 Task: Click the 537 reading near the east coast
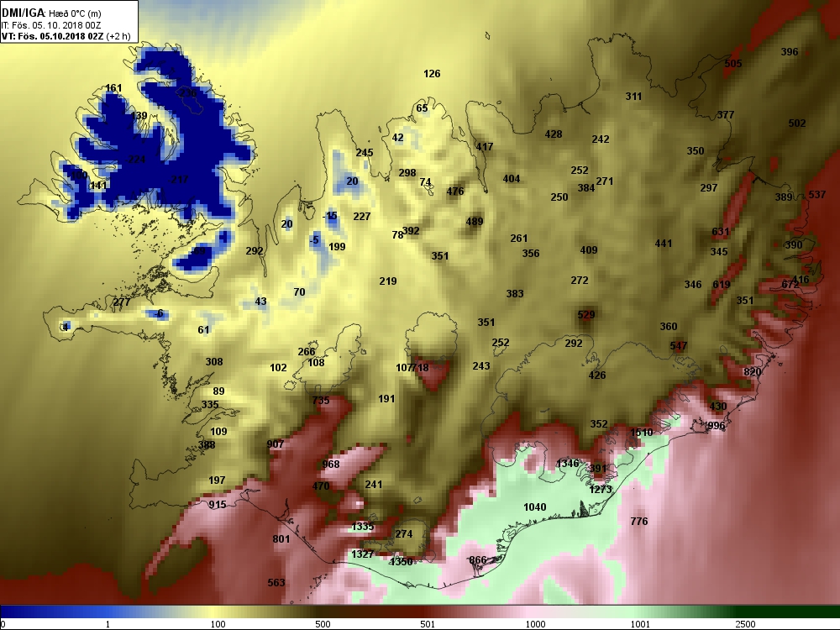(x=817, y=195)
